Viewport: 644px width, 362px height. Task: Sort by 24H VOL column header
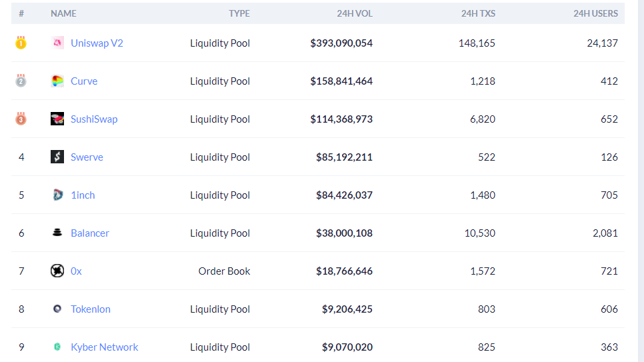pyautogui.click(x=354, y=13)
